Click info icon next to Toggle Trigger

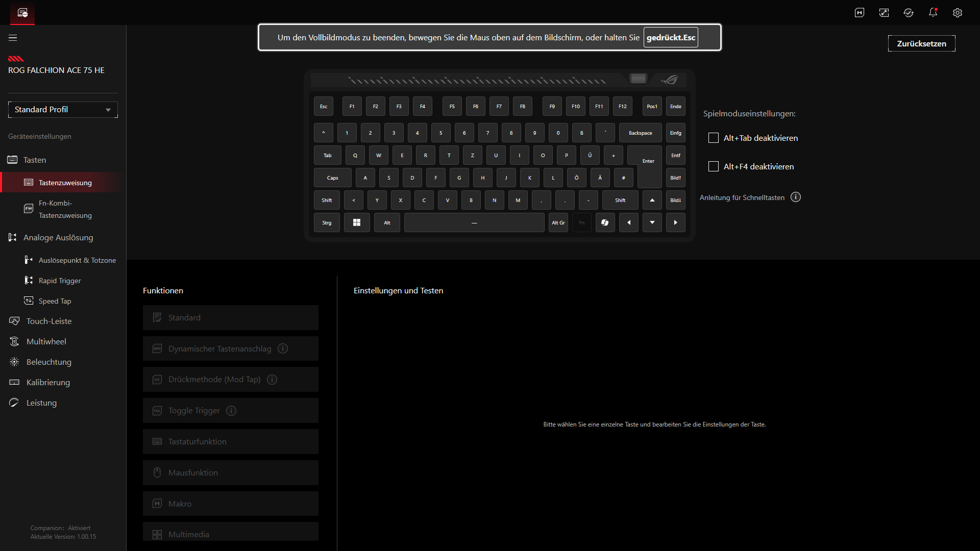click(231, 411)
